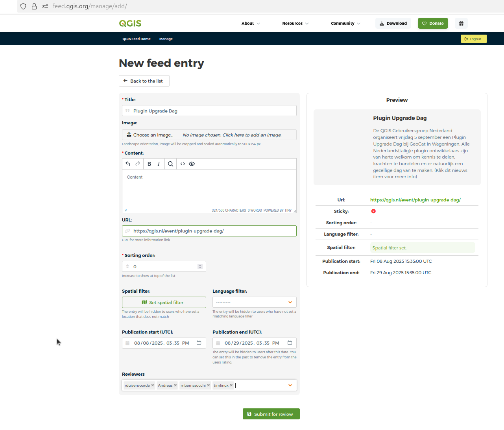The width and height of the screenshot is (504, 430).
Task: Click the 'New feed entry' page heading
Action: 161,63
